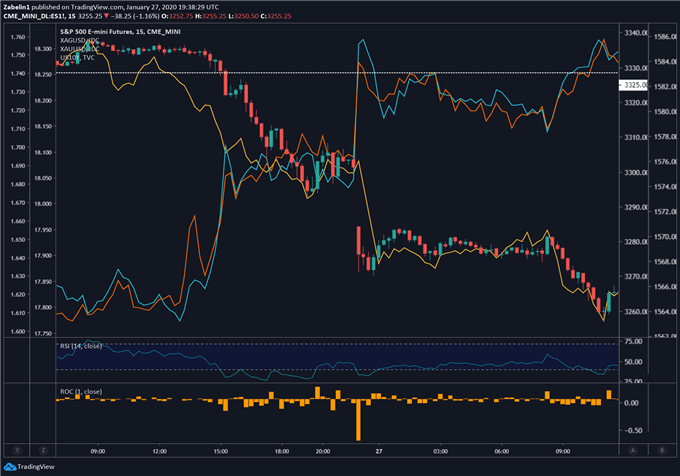
Task: Click the largest negative ROC bar
Action: click(358, 421)
